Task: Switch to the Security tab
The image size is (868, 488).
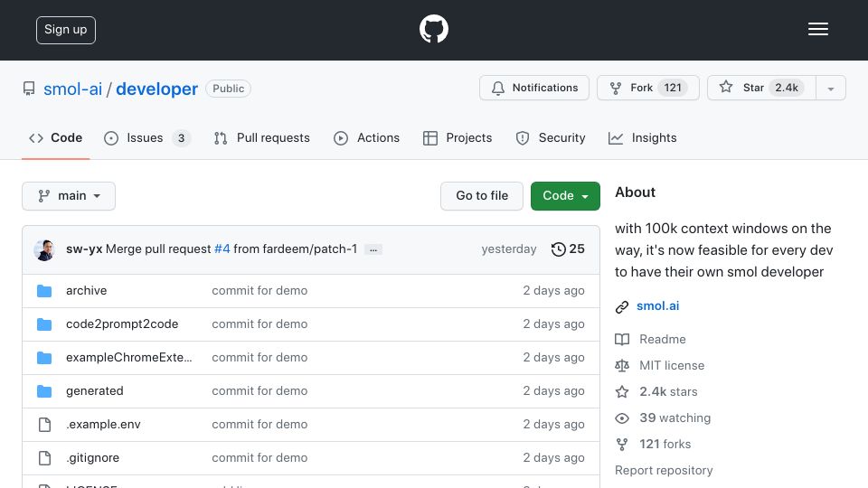Action: [551, 137]
